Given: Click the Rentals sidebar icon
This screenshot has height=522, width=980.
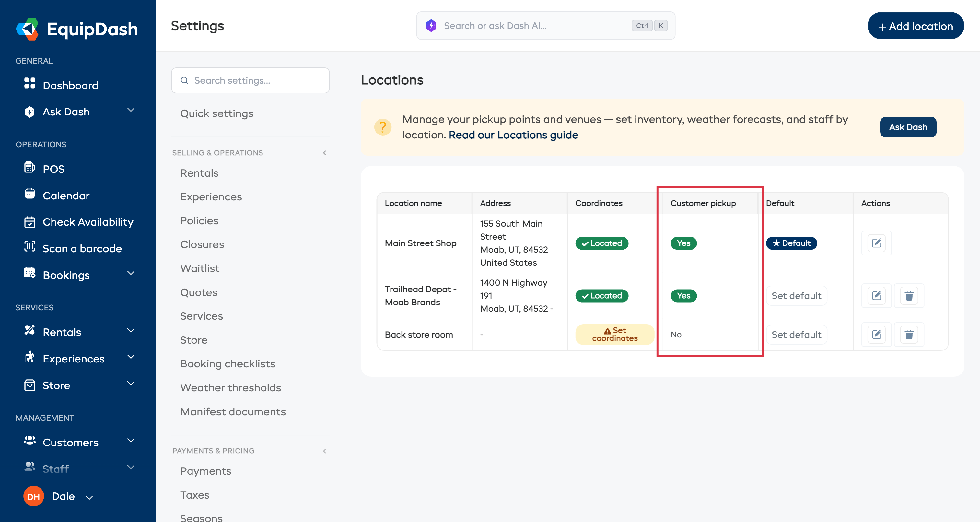Looking at the screenshot, I should pos(30,330).
